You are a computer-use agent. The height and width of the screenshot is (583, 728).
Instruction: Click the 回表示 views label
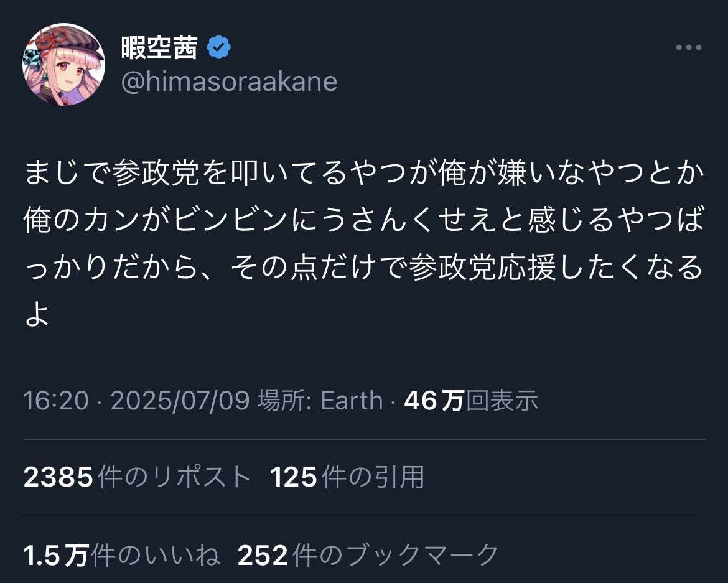coord(502,400)
